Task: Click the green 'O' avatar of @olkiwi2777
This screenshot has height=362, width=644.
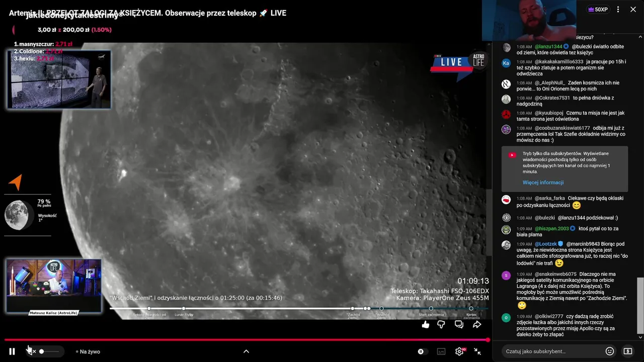Action: click(506, 317)
